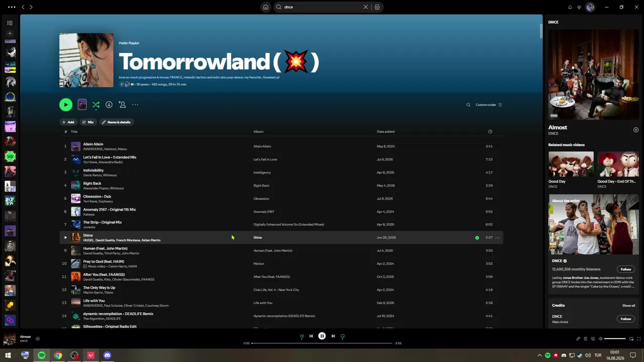Image resolution: width=644 pixels, height=362 pixels.
Task: Toggle shuffle in the bottom player controls
Action: [301, 336]
